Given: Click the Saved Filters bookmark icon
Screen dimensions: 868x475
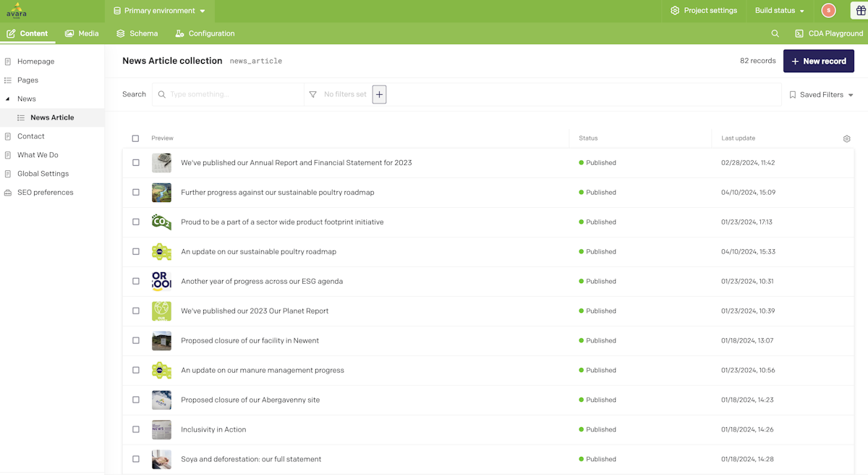Looking at the screenshot, I should point(793,95).
